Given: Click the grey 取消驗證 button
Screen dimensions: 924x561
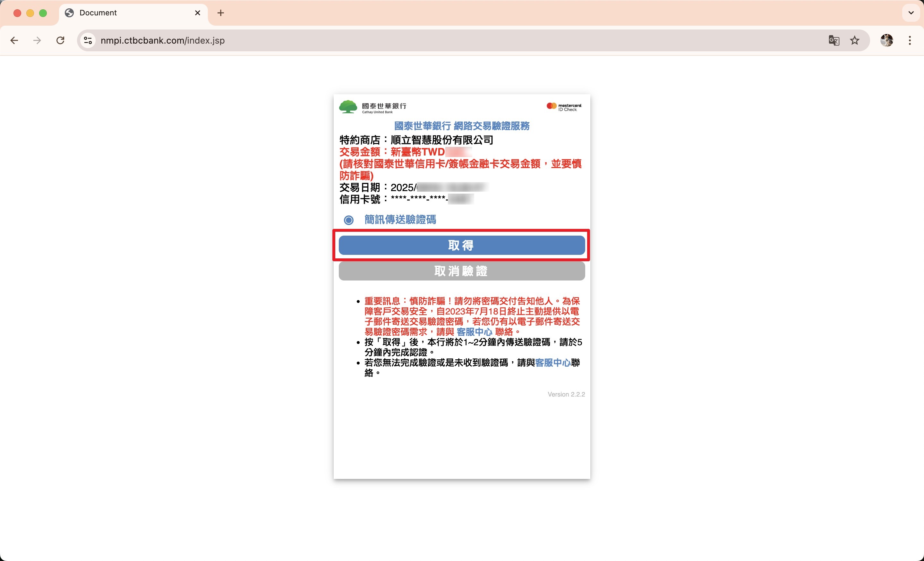Looking at the screenshot, I should pos(462,271).
